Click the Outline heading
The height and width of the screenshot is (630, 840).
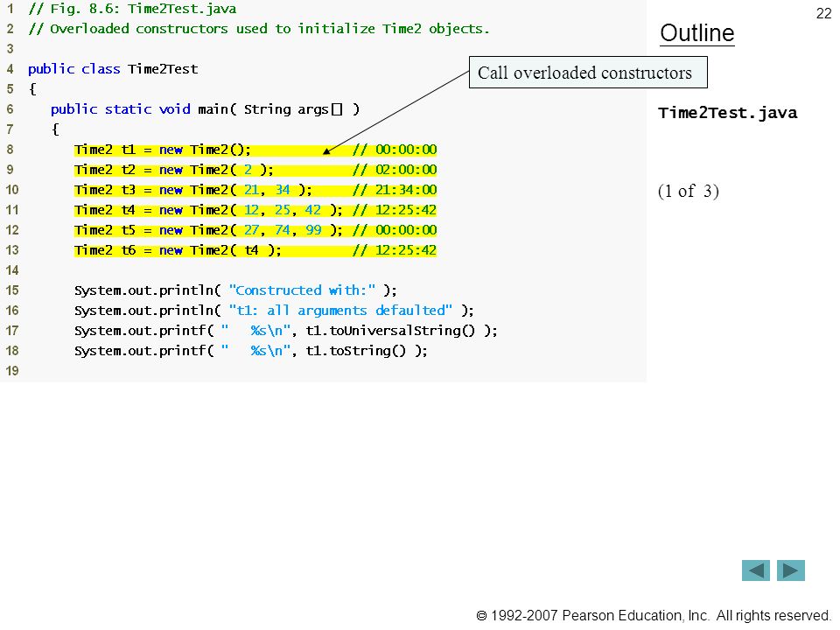click(x=697, y=33)
